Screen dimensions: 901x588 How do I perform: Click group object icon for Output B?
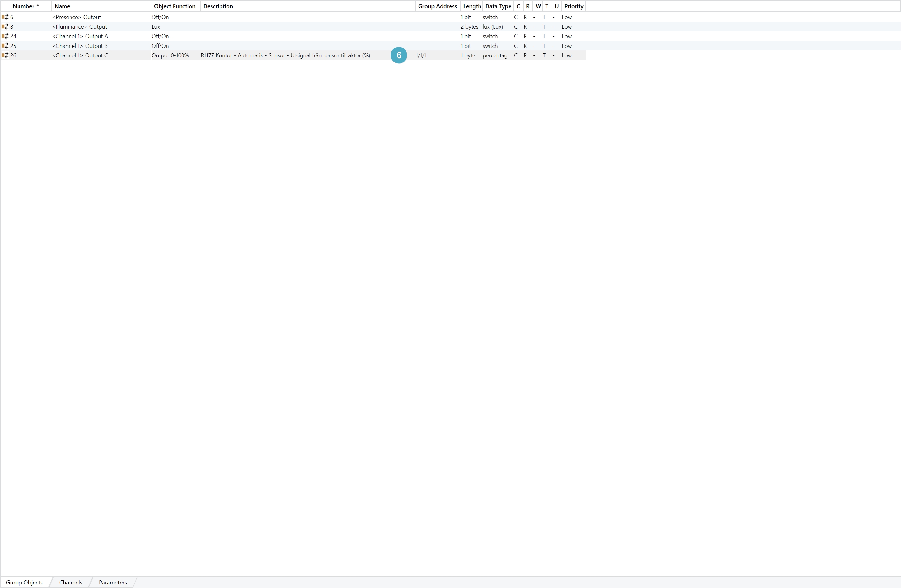[5, 46]
